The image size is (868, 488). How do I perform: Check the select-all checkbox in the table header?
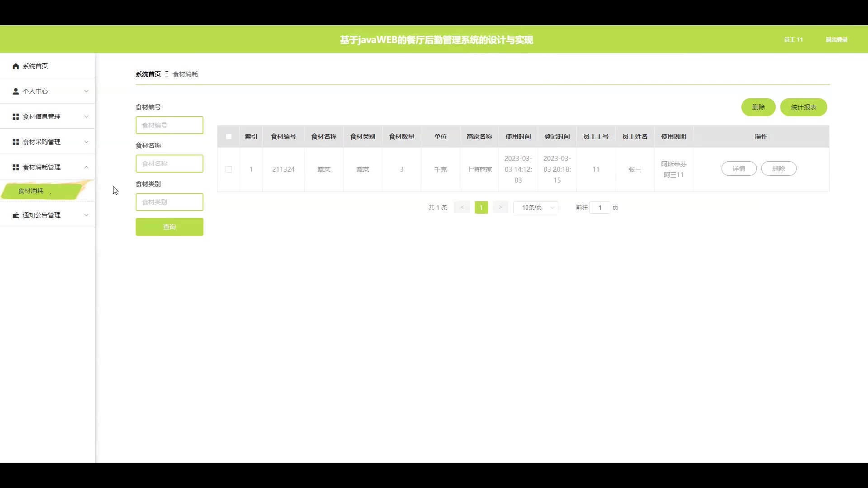click(229, 136)
